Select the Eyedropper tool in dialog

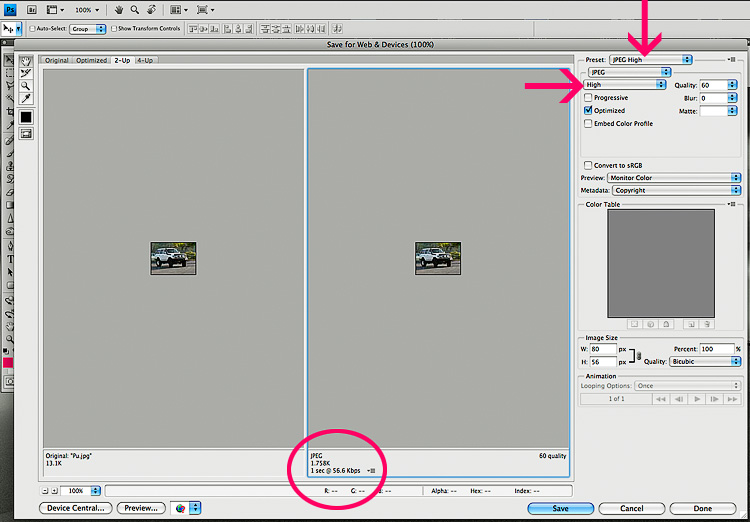coord(26,100)
